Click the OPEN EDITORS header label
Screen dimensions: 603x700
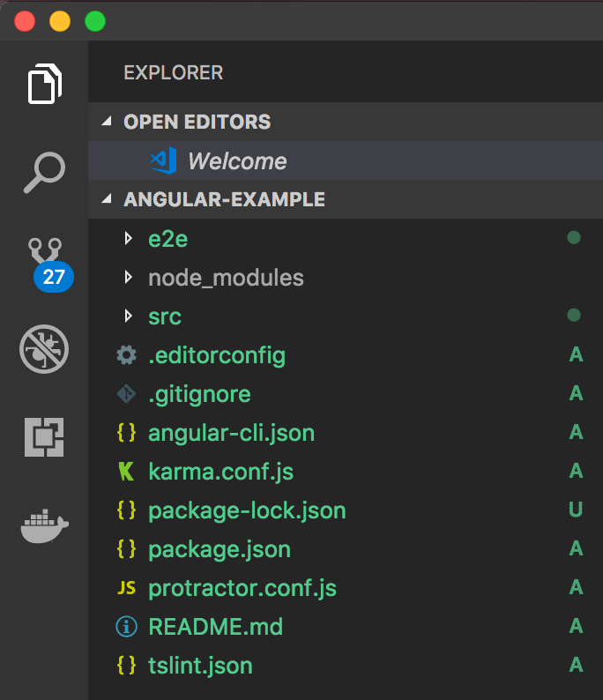click(197, 122)
